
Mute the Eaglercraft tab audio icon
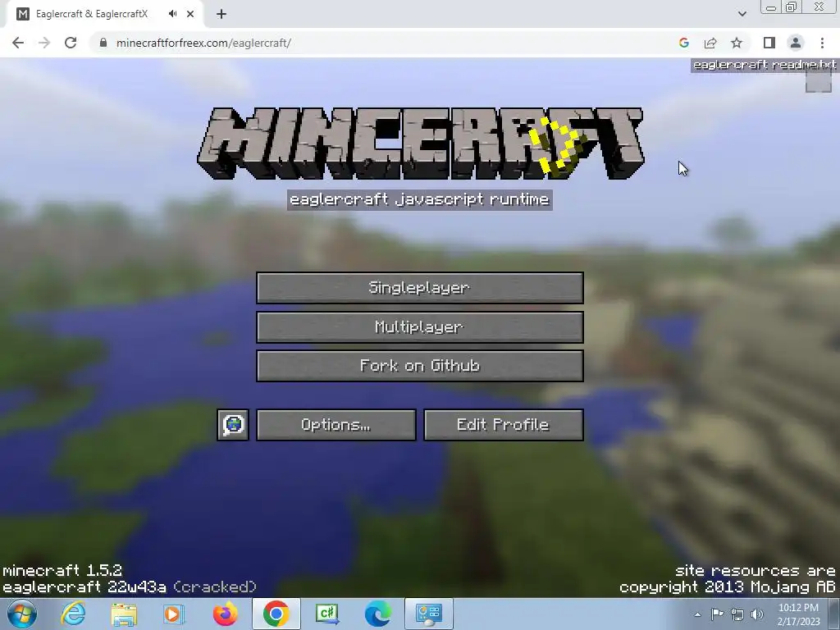click(172, 14)
